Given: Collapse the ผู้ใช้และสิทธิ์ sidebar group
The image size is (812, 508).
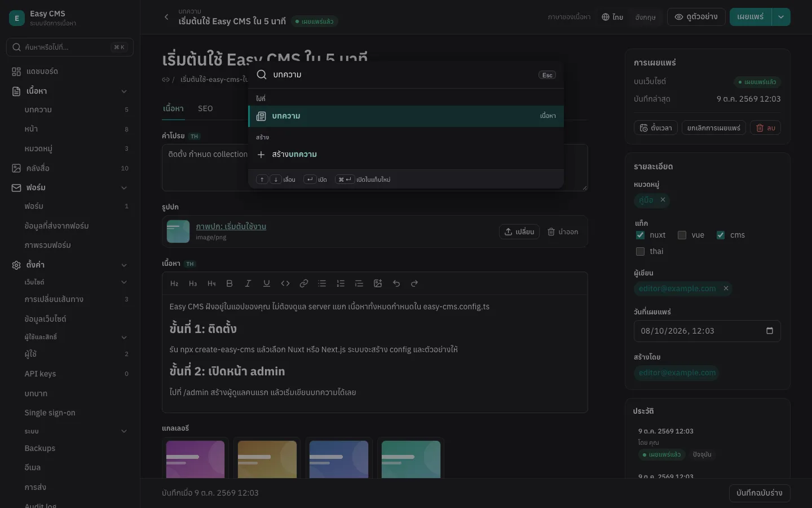Looking at the screenshot, I should pyautogui.click(x=124, y=337).
